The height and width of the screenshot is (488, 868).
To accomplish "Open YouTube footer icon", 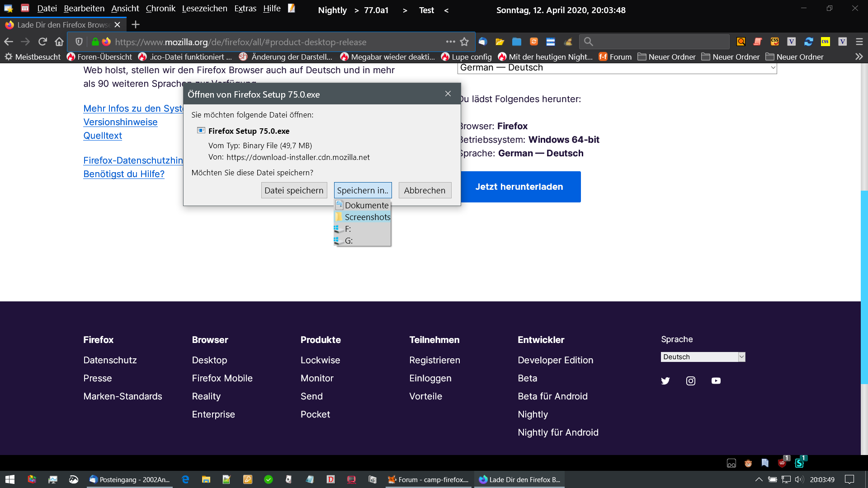I will click(716, 381).
